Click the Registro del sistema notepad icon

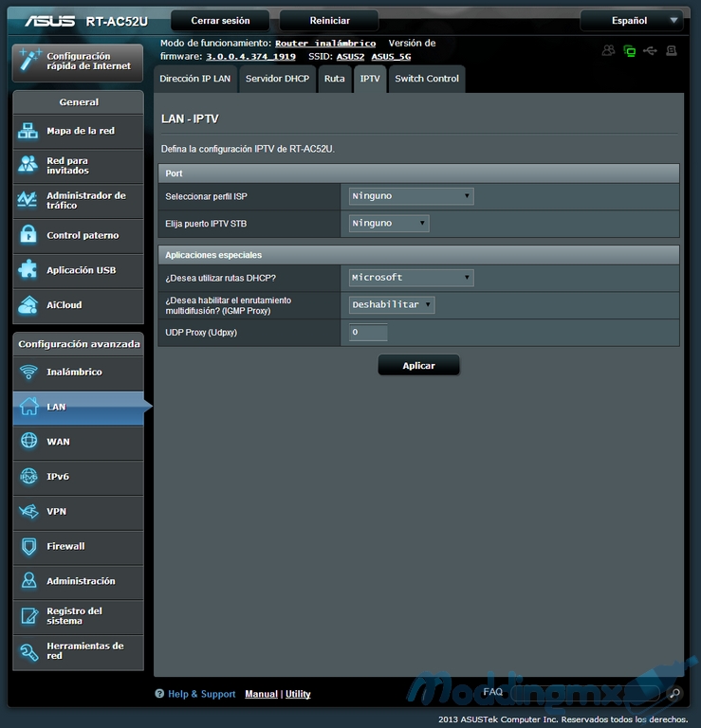(29, 615)
